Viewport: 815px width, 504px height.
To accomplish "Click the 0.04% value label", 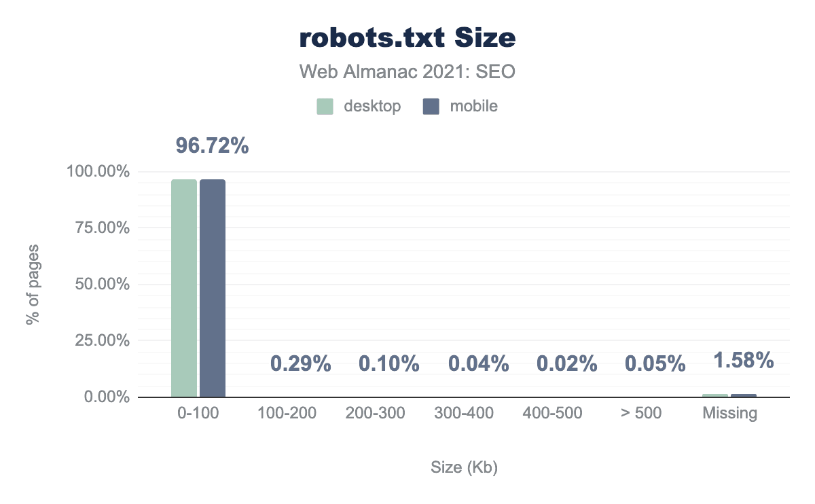I will pos(479,364).
